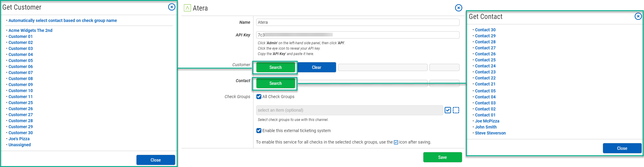Select Contact 21
The width and height of the screenshot is (644, 167).
click(x=485, y=84)
